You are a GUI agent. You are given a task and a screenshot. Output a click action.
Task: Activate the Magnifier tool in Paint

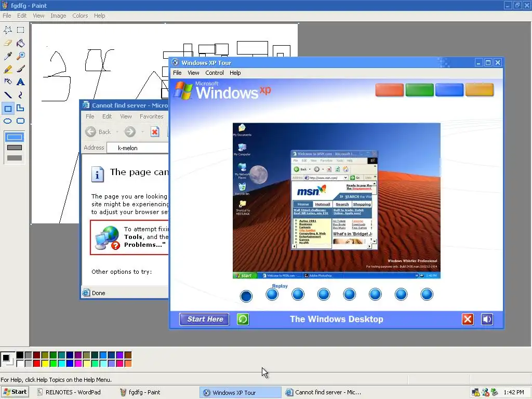(21, 56)
